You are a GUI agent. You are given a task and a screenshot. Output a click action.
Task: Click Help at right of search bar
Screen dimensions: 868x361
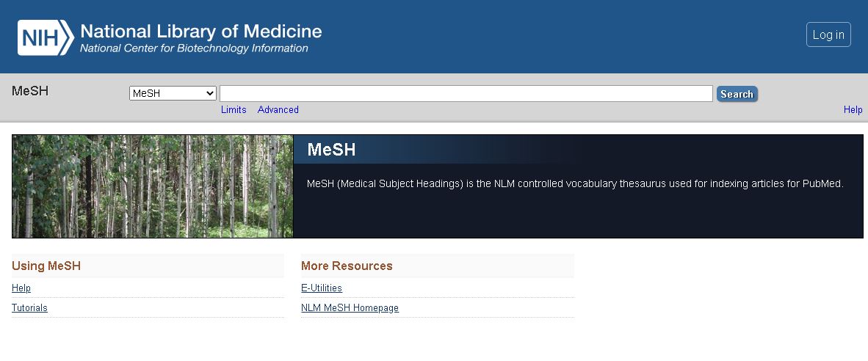click(x=853, y=110)
